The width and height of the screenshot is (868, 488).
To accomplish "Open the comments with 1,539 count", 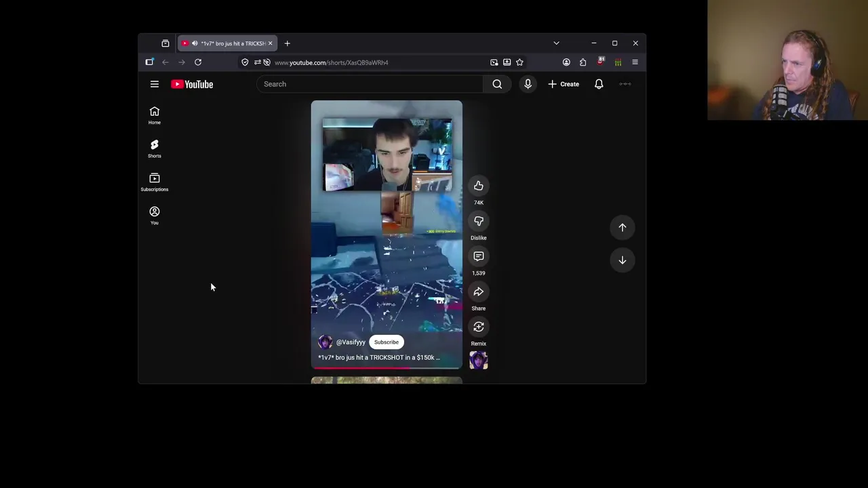I will (x=479, y=256).
